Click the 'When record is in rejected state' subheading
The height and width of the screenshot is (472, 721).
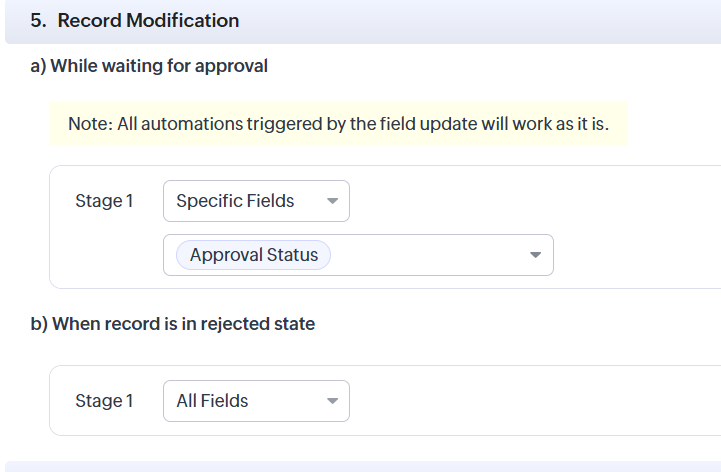174,324
